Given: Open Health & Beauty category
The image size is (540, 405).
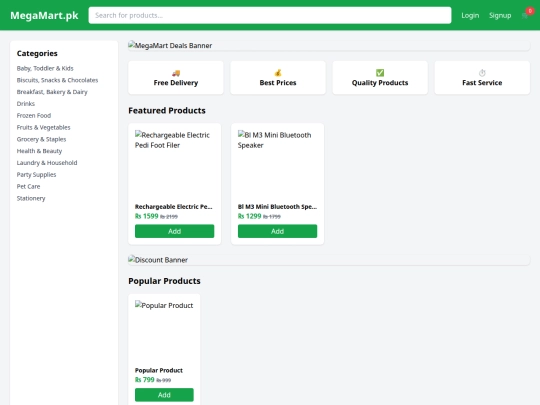Looking at the screenshot, I should click(x=39, y=151).
